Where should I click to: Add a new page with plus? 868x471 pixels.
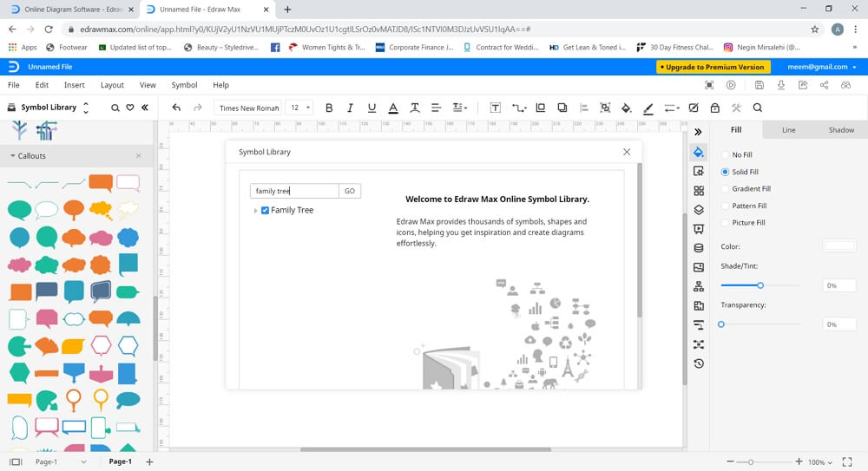[149, 461]
